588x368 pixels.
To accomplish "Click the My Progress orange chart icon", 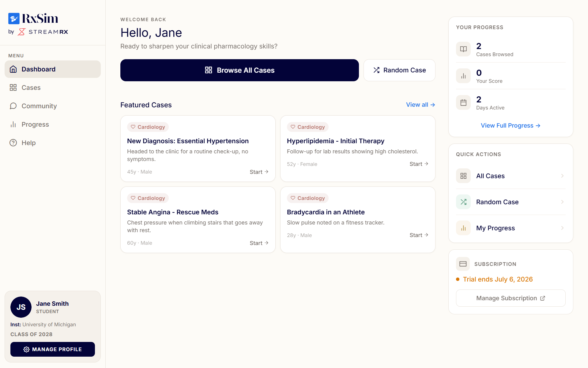I will click(463, 228).
